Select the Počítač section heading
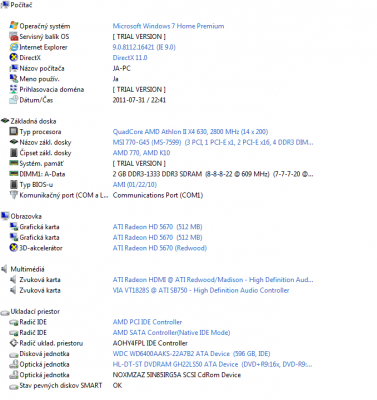Screen dimensions: 377x400 point(21,5)
